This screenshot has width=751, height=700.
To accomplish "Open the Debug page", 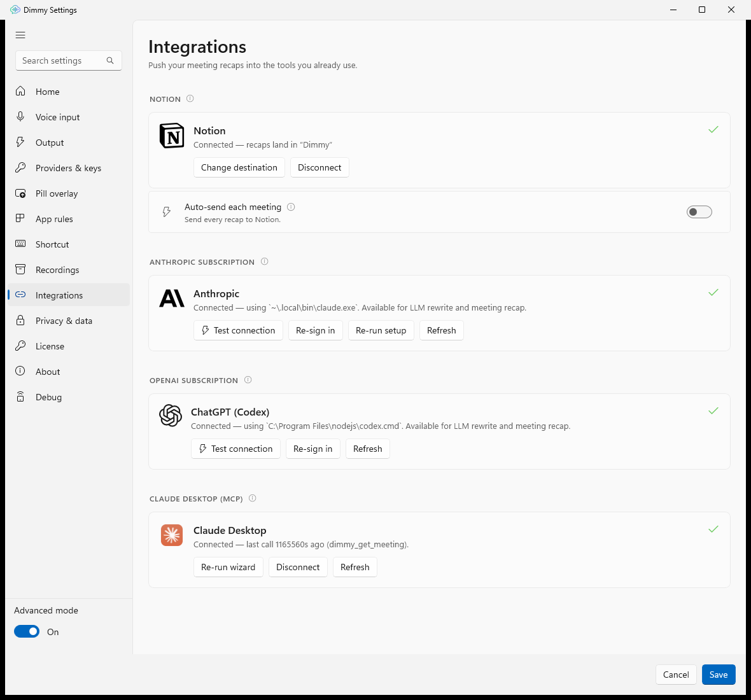I will (x=69, y=397).
